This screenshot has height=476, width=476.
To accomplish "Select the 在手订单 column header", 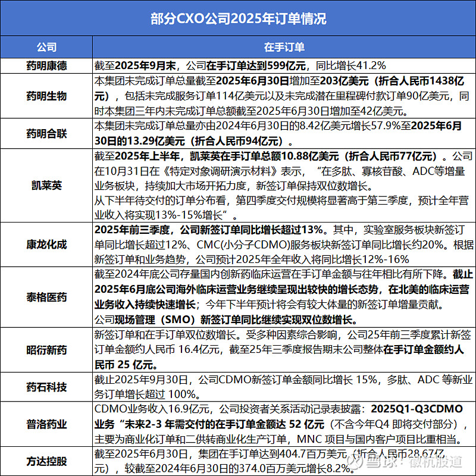I will pos(284,47).
